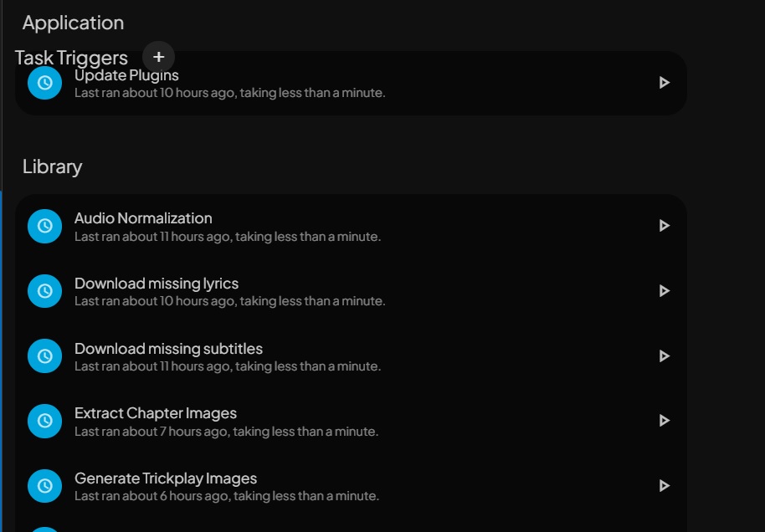Click the Generate Trickplay Images clock icon
The image size is (765, 532).
click(45, 486)
